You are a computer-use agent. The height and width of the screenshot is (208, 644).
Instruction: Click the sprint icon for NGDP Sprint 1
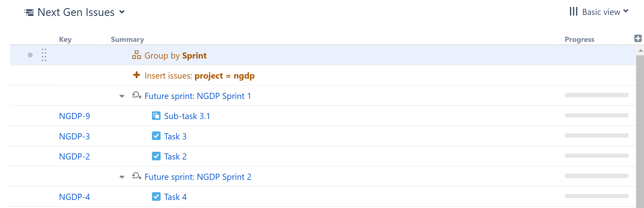click(x=136, y=95)
